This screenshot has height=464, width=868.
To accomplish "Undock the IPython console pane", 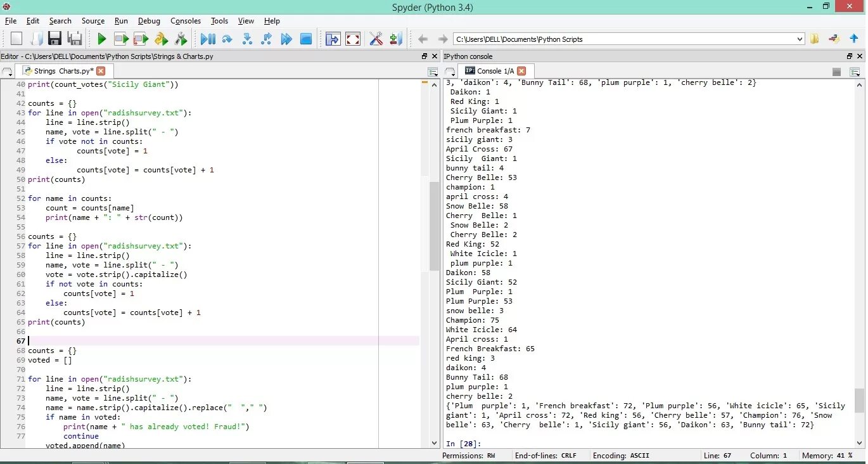I will click(850, 56).
